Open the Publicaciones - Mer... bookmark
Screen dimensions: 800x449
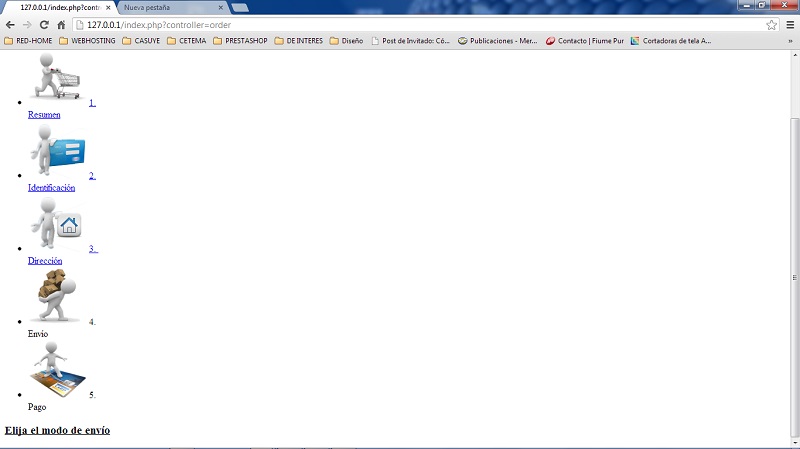point(498,41)
